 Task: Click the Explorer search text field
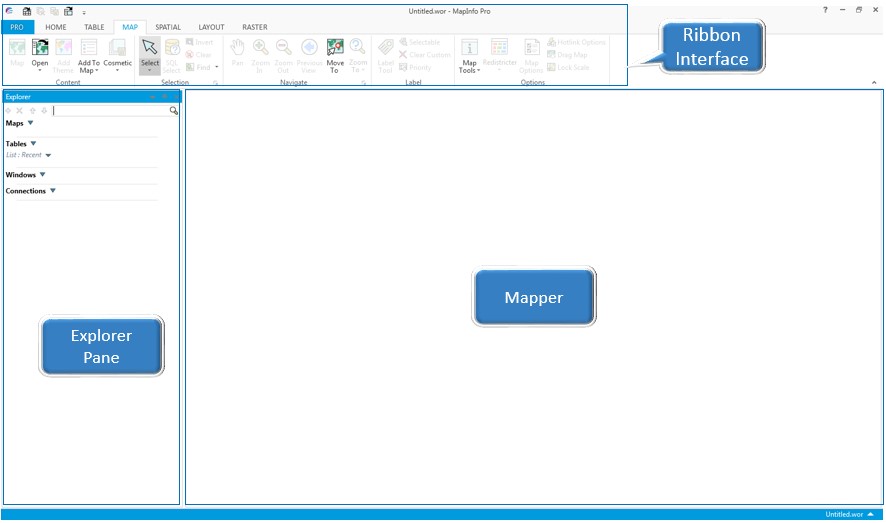point(111,111)
